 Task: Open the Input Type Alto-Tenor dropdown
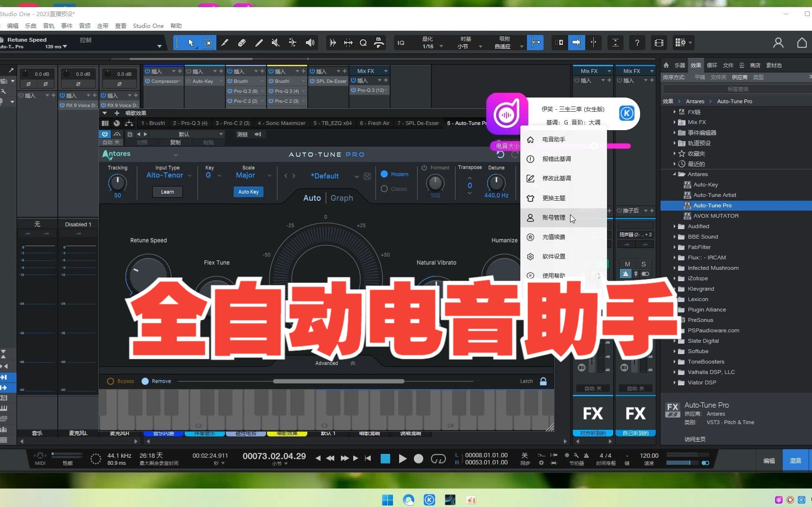(x=169, y=175)
